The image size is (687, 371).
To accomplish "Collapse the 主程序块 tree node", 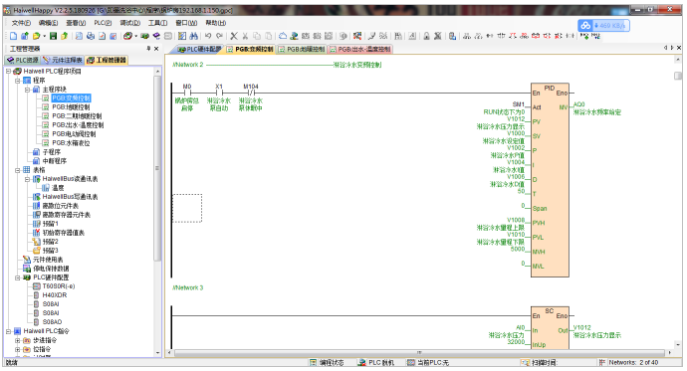I will tap(27, 89).
